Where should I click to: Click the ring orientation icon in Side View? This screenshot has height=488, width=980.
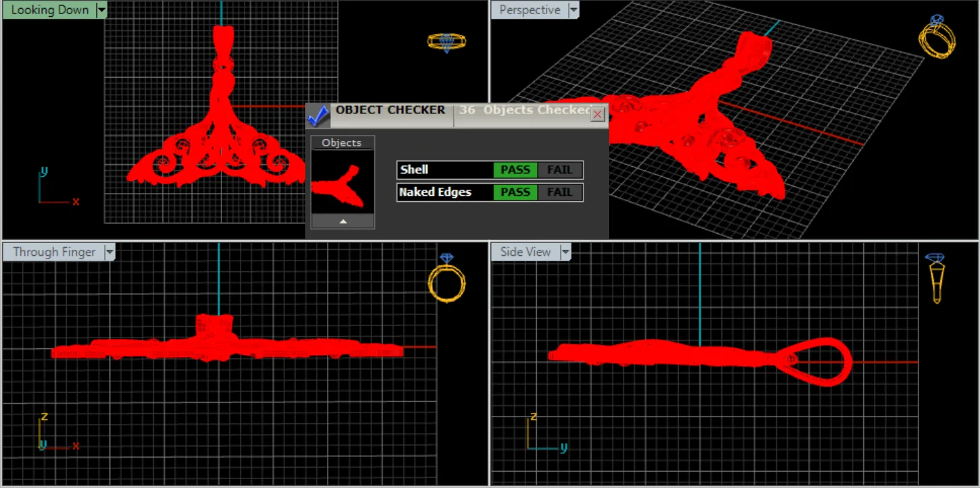[x=935, y=278]
